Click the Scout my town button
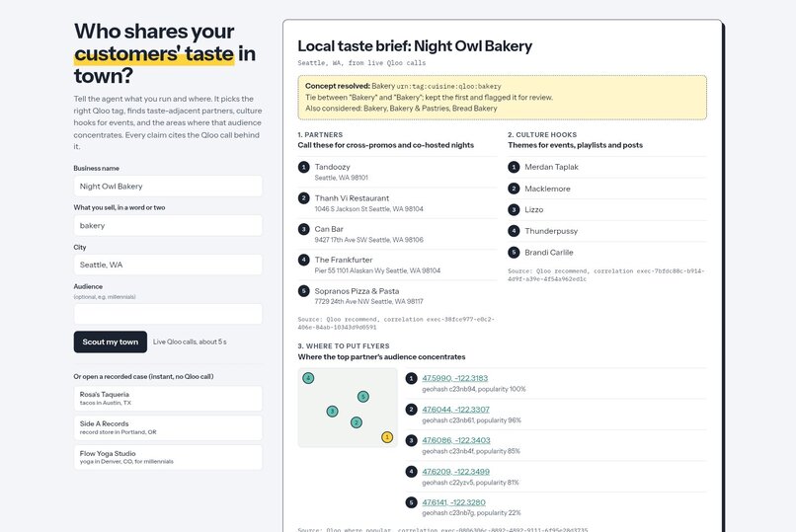This screenshot has width=796, height=532. point(111,342)
